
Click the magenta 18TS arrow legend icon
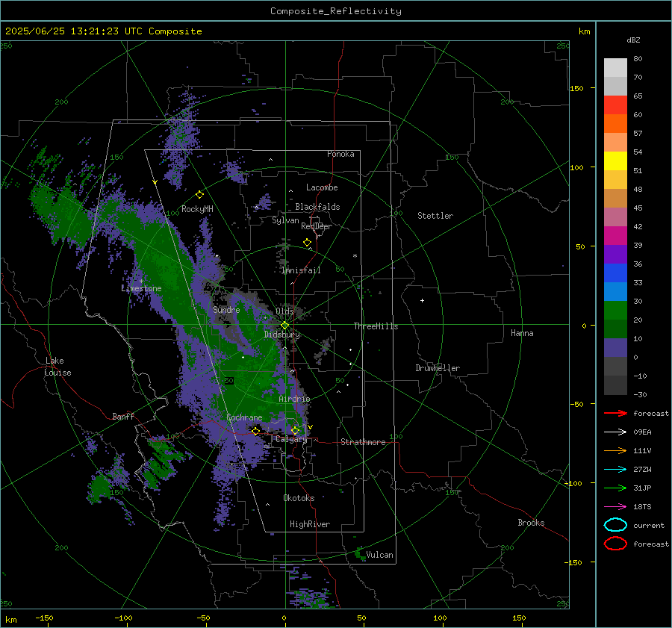[x=615, y=507]
